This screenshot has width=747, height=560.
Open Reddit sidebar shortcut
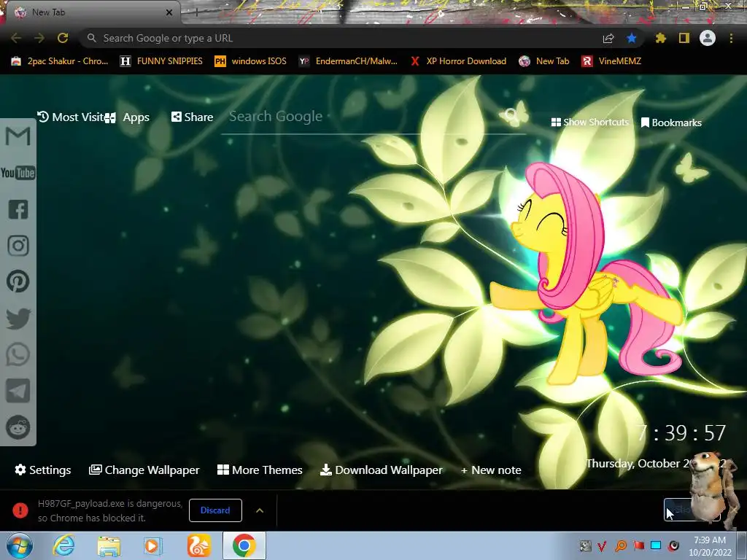coord(18,427)
